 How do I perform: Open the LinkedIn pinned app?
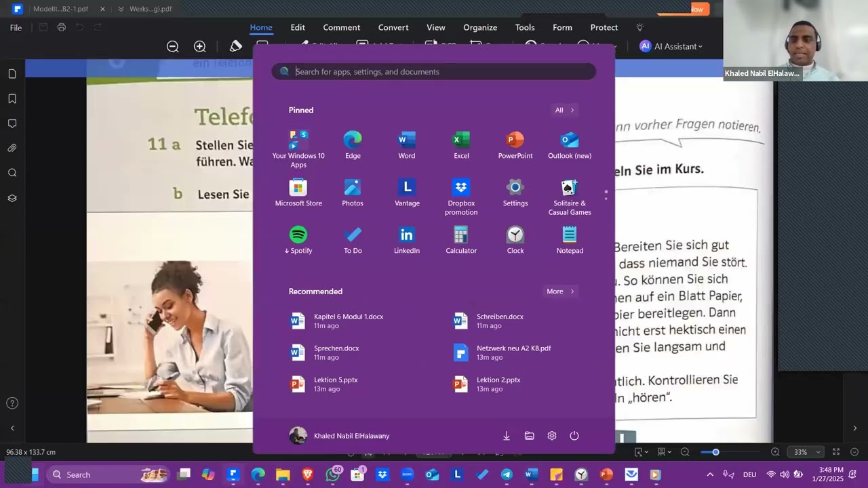pos(407,240)
